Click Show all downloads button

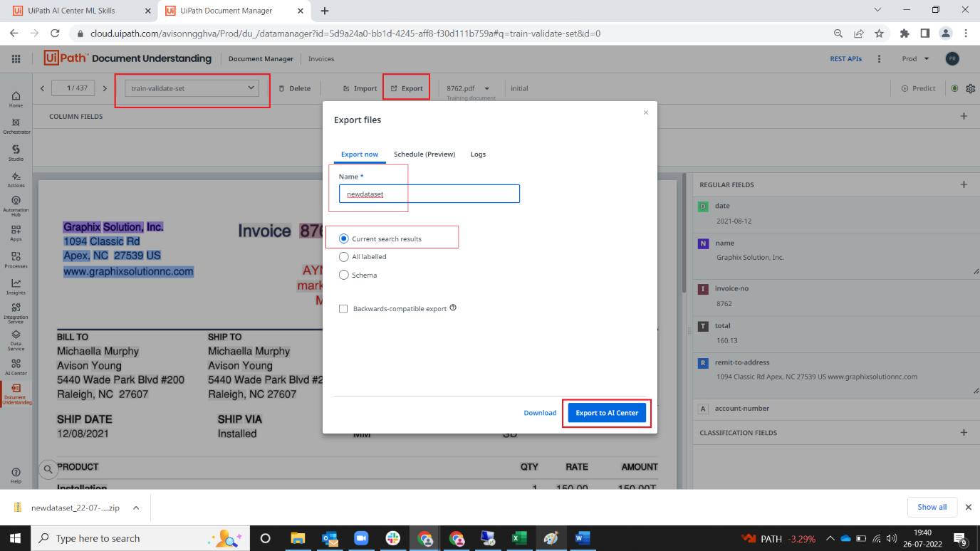[932, 507]
